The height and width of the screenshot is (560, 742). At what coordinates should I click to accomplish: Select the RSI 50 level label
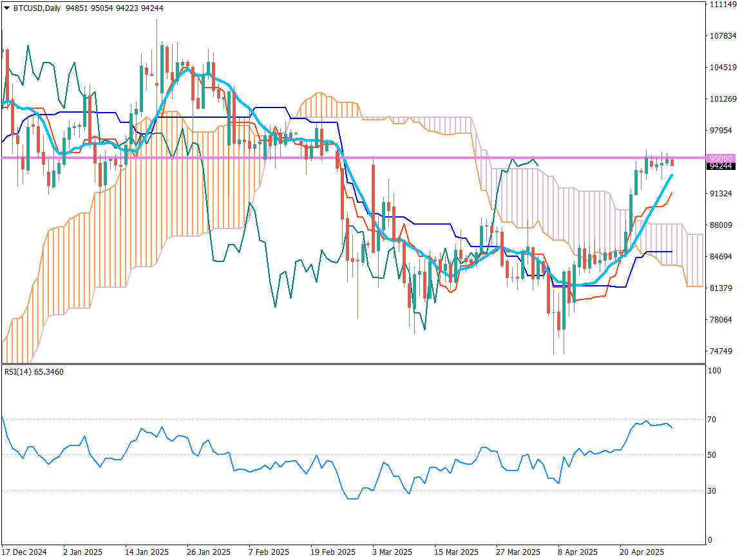pos(712,455)
